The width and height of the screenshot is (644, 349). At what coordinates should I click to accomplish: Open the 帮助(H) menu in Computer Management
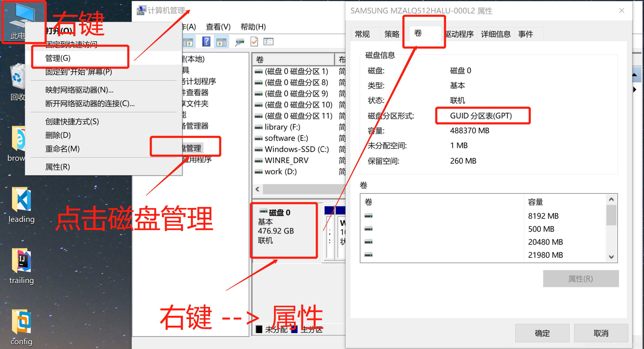pyautogui.click(x=253, y=27)
